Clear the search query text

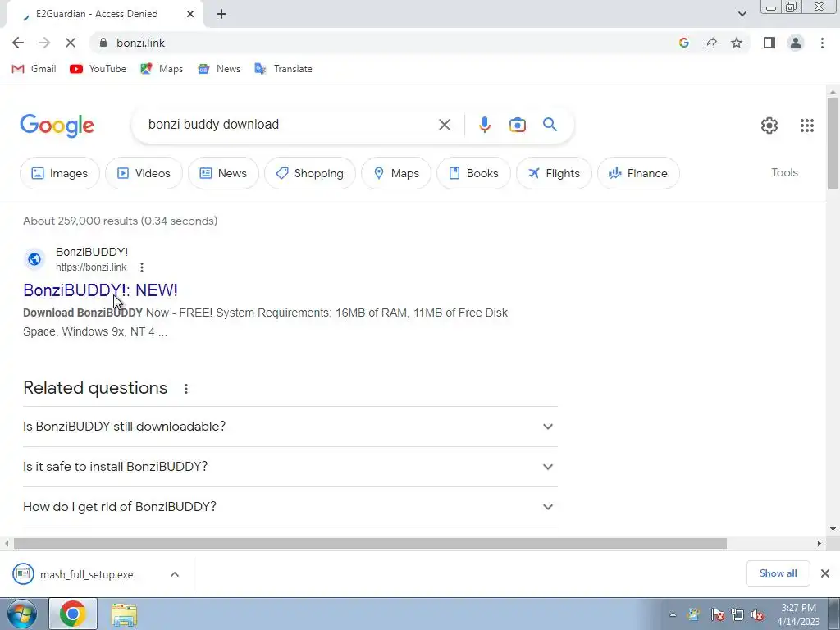[444, 125]
